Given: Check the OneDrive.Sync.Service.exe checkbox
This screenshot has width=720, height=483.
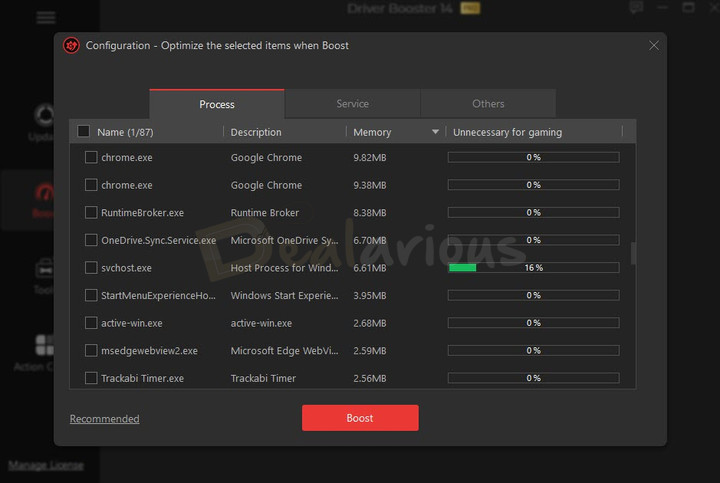Looking at the screenshot, I should pyautogui.click(x=91, y=240).
